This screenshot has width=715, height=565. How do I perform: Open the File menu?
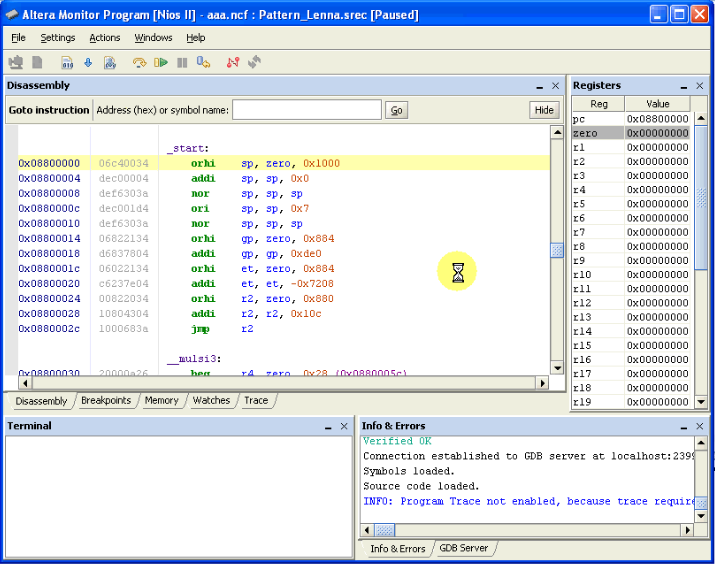[18, 38]
